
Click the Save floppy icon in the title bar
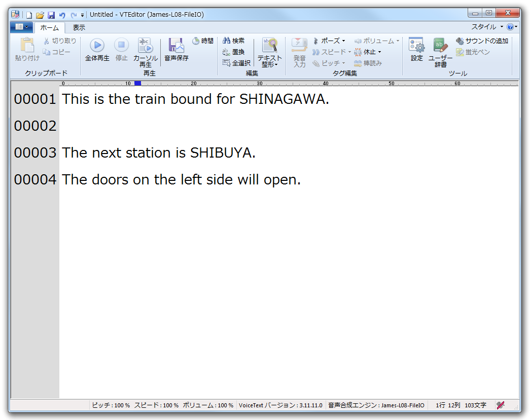point(51,15)
